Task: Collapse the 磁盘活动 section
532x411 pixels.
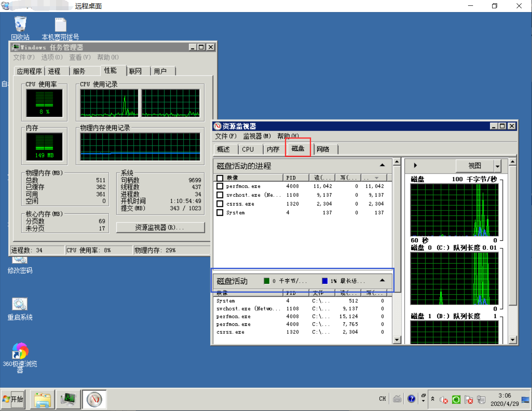Action: (x=382, y=281)
